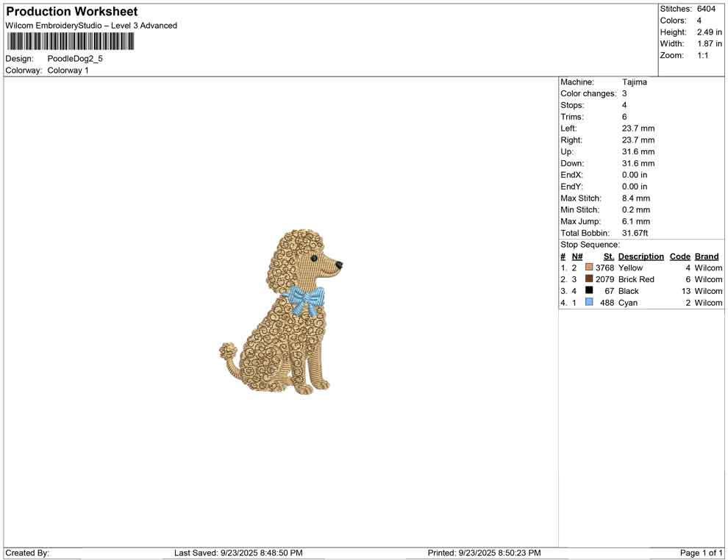This screenshot has height=560, width=728.
Task: Select the Wilcom EmbroideryStudio header line
Action: (x=91, y=25)
